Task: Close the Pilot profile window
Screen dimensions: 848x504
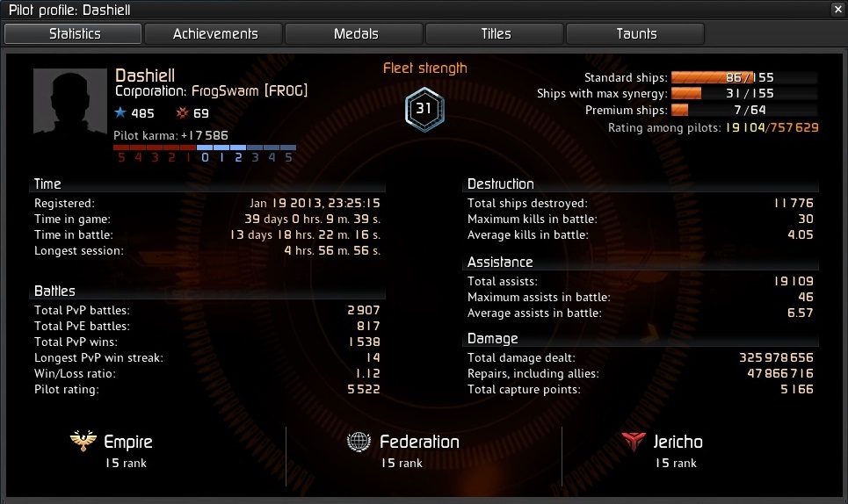Action: 837,9
